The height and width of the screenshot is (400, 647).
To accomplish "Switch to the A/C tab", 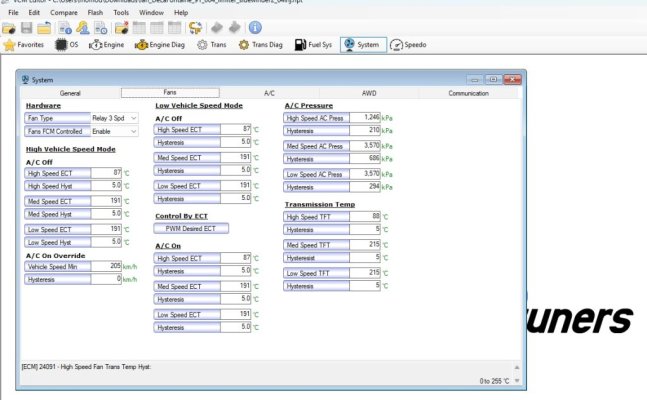I will tap(269, 93).
